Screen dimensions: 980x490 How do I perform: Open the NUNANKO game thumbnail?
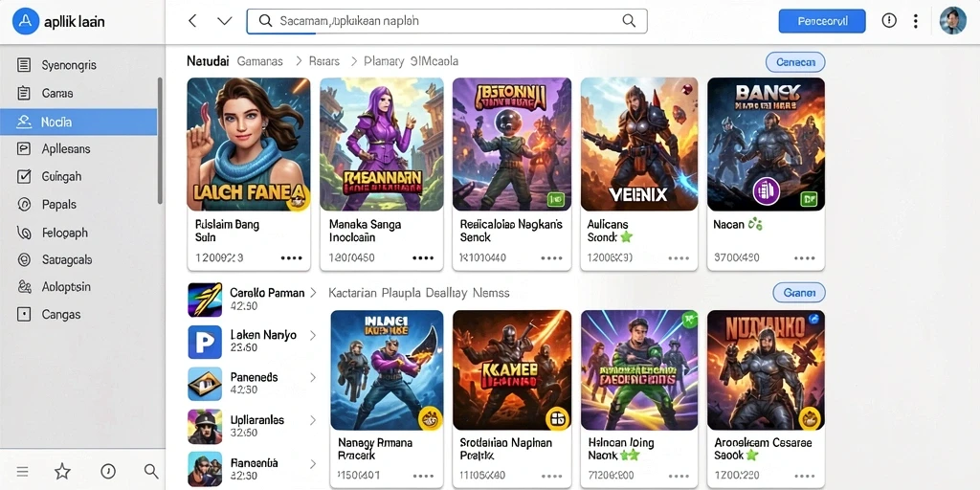767,370
